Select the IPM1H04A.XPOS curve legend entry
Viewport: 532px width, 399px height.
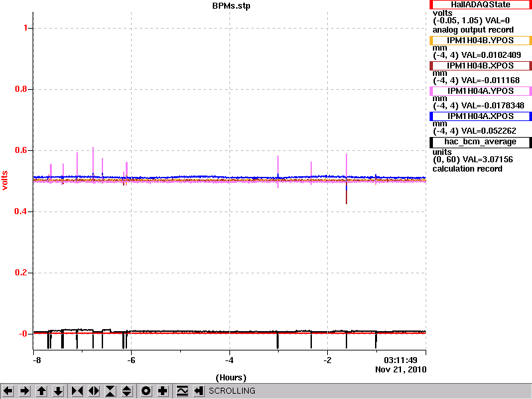[480, 116]
